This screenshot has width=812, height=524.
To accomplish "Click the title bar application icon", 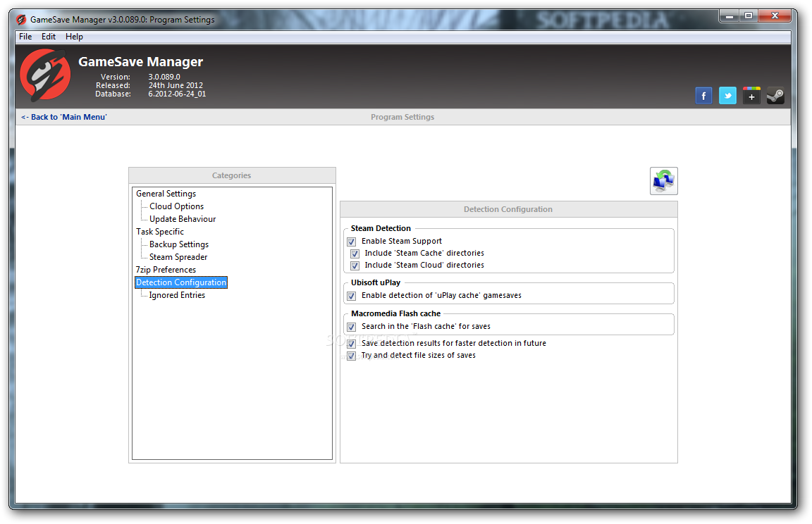I will 21,20.
